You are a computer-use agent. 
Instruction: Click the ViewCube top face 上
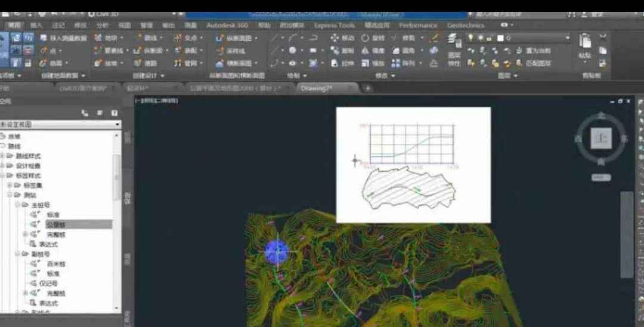click(601, 139)
